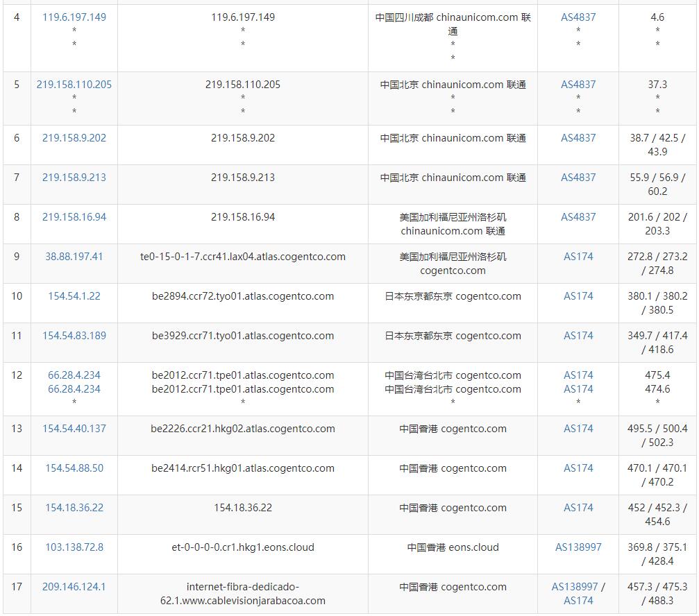This screenshot has width=699, height=616.
Task: Open AS174 link in hop 17 row
Action: point(578,601)
